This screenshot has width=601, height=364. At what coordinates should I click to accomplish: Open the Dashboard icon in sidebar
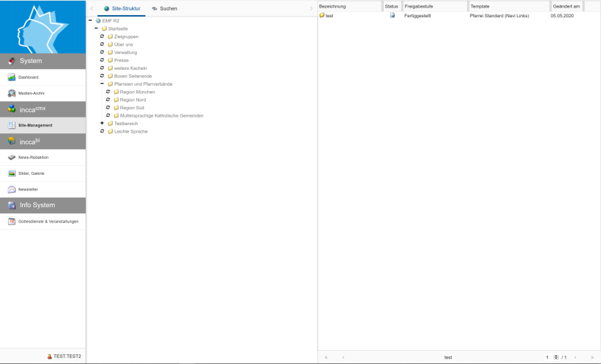12,77
